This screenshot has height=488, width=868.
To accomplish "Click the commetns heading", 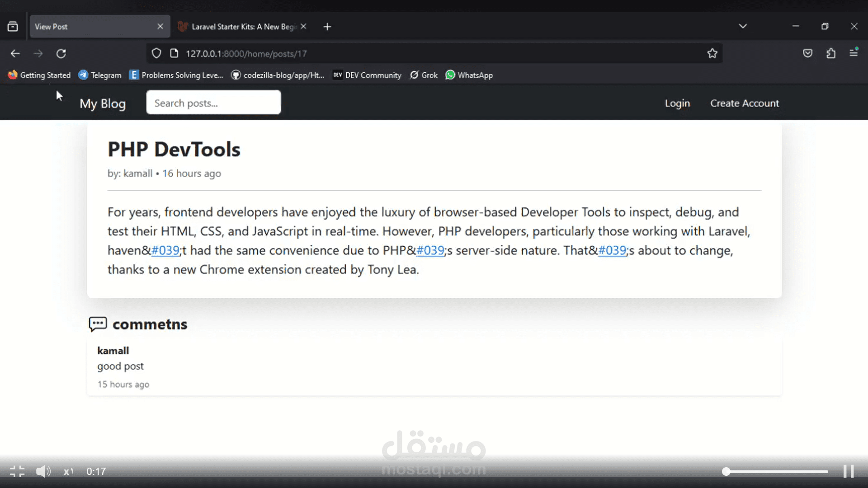I will (150, 324).
